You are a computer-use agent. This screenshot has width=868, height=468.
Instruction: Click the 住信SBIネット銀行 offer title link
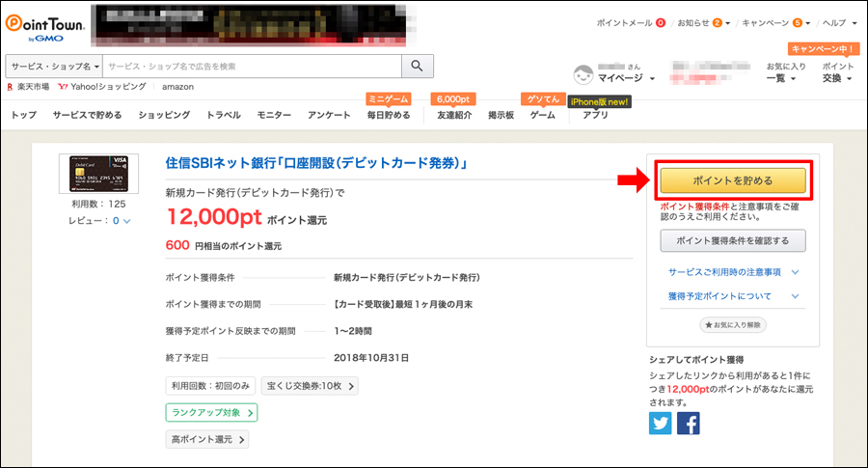pos(316,163)
